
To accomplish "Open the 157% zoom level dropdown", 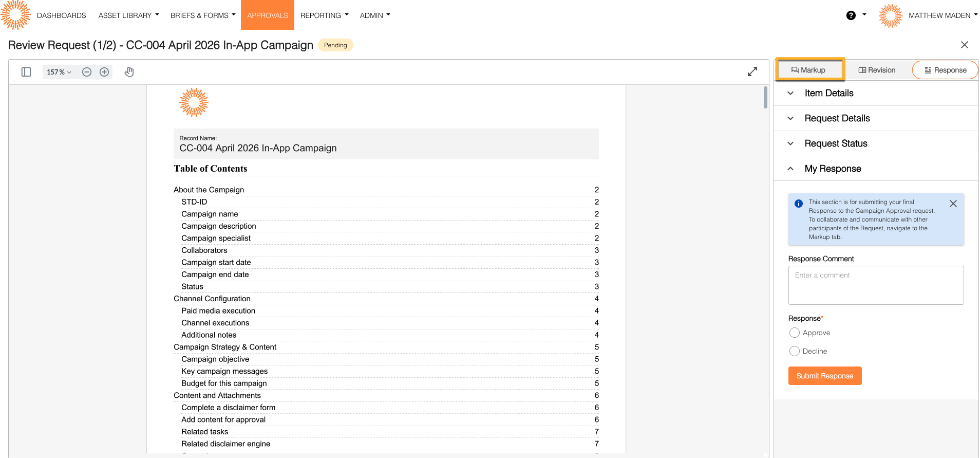I will point(59,72).
